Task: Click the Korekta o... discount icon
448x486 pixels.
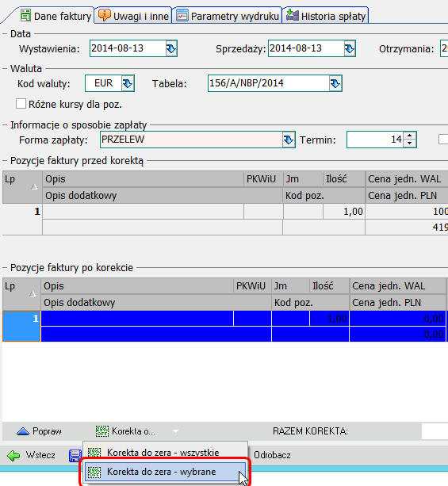Action: [102, 431]
